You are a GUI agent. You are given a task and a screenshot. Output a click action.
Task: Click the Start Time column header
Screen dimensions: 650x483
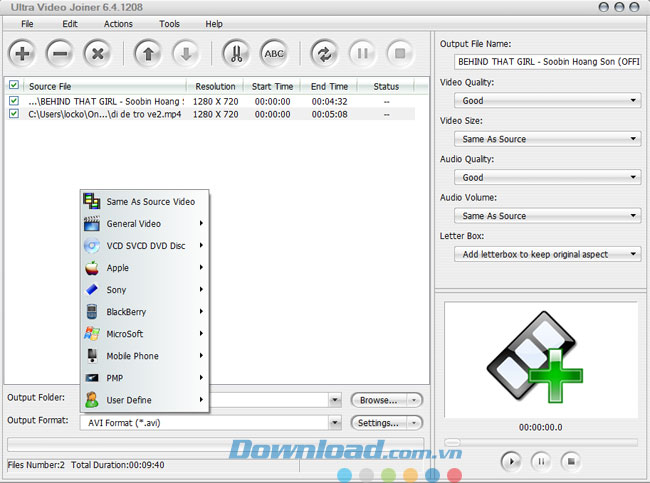272,86
